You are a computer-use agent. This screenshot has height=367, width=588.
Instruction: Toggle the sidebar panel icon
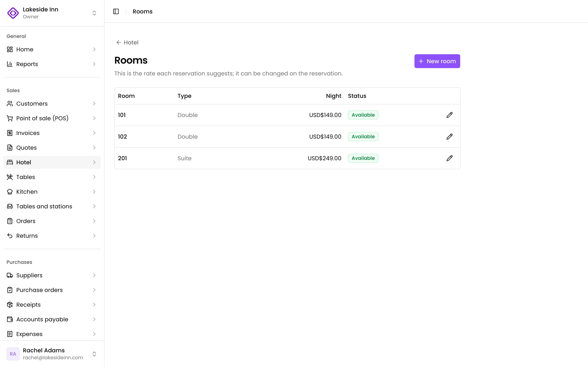[116, 11]
